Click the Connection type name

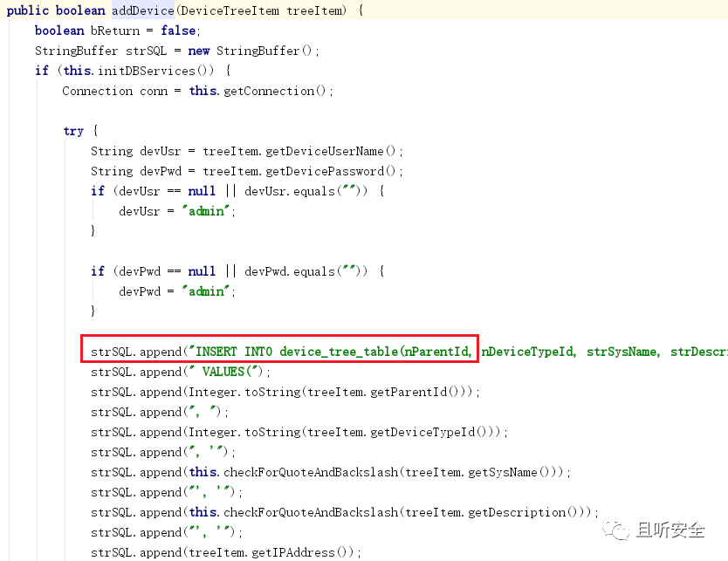[x=98, y=91]
